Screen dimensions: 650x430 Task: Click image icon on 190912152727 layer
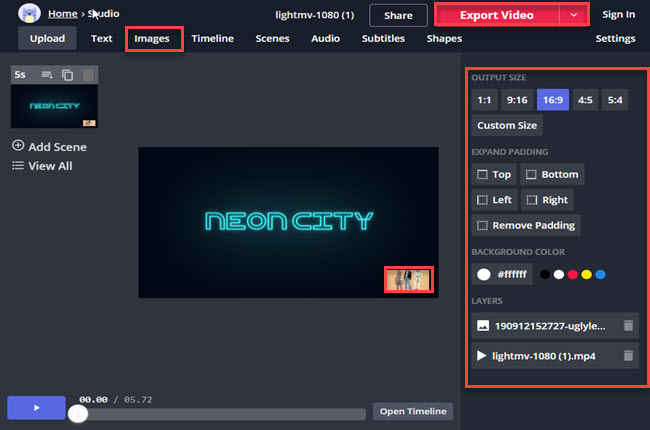(483, 326)
